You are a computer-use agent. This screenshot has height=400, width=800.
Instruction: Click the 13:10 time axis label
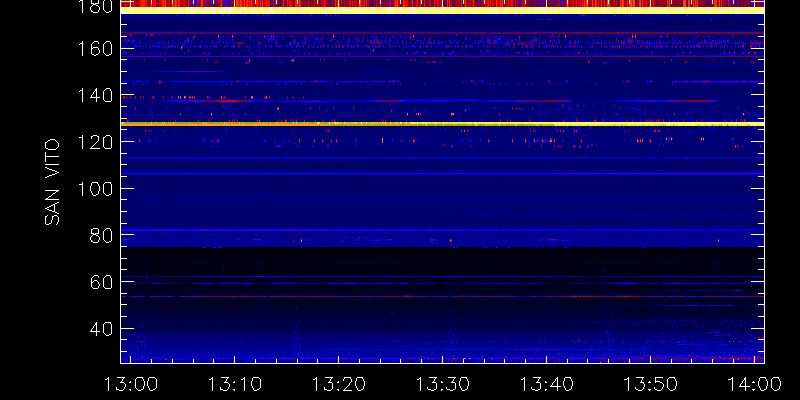pyautogui.click(x=235, y=384)
